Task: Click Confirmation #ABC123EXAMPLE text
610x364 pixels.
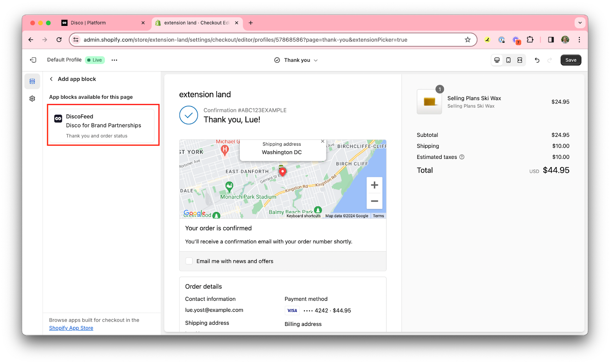Action: click(245, 110)
